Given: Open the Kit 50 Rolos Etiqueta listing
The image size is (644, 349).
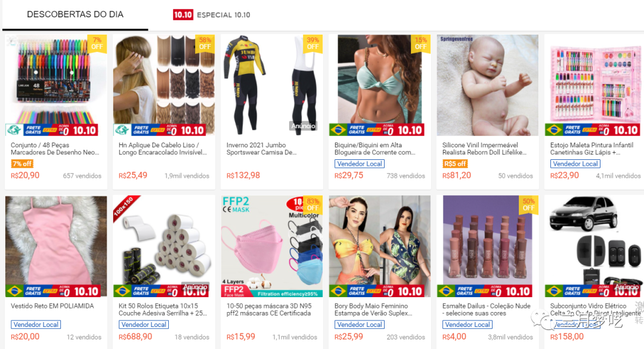Looking at the screenshot, I should tap(163, 310).
